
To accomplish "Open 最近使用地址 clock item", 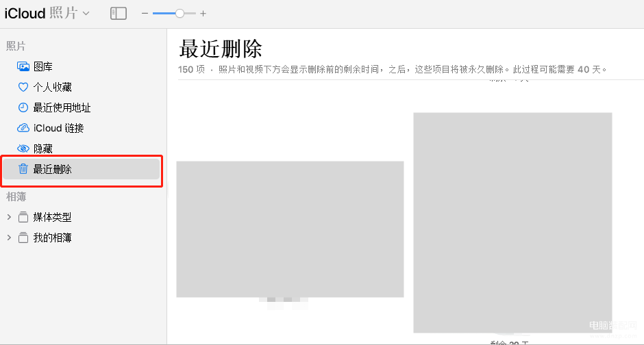I will [62, 107].
